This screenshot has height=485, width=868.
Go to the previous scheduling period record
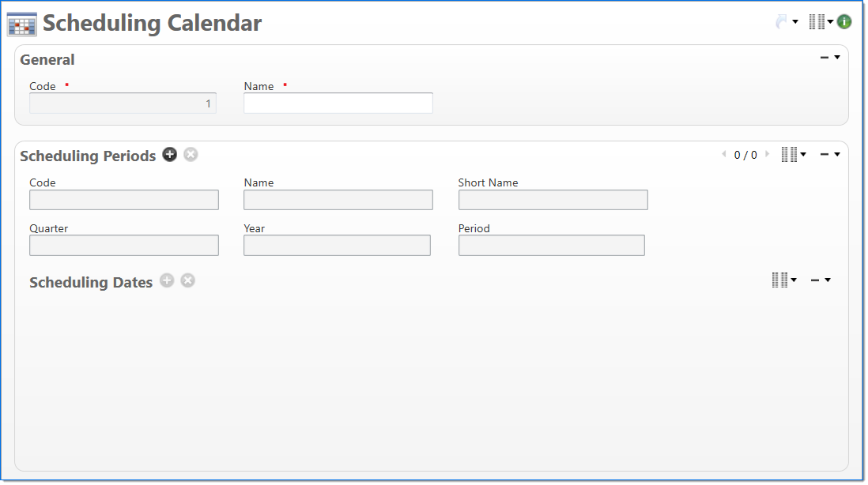(723, 155)
